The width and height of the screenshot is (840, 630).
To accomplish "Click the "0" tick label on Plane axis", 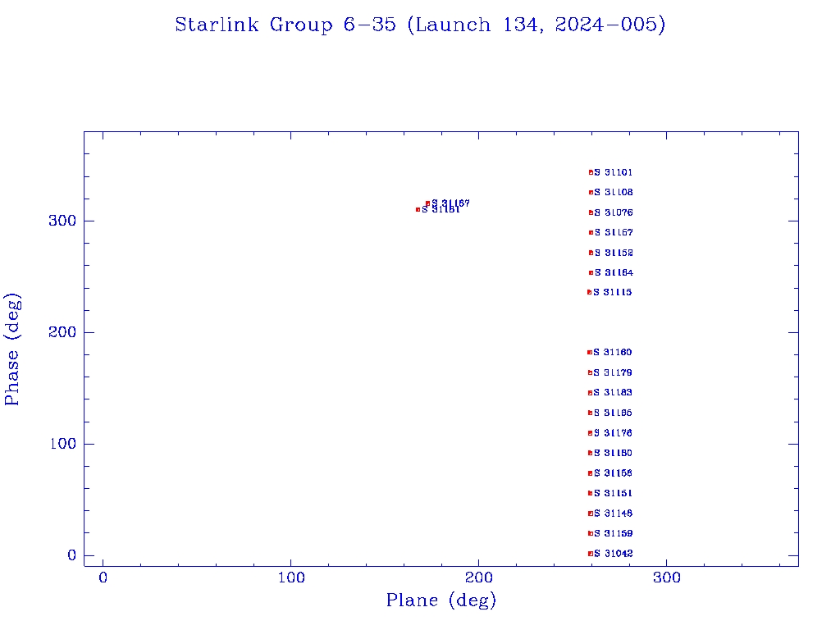I will 103,577.
